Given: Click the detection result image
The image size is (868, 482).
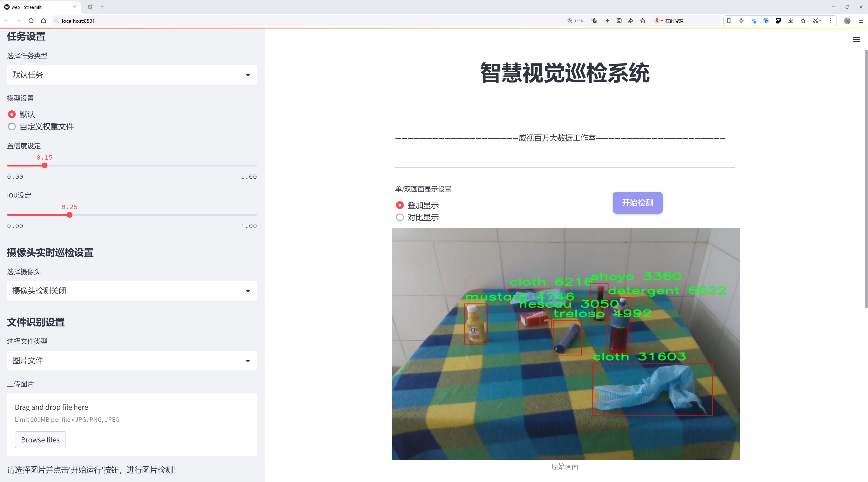Looking at the screenshot, I should 566,344.
